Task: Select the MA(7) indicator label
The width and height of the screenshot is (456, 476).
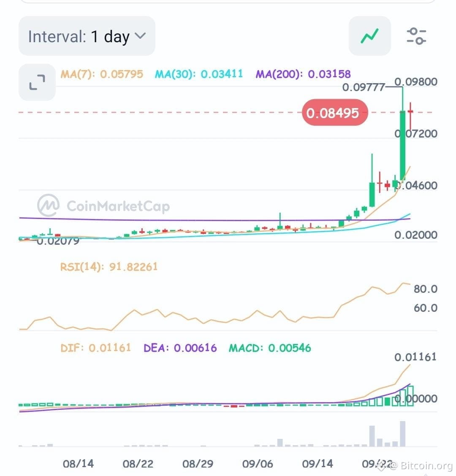Action: pos(102,74)
